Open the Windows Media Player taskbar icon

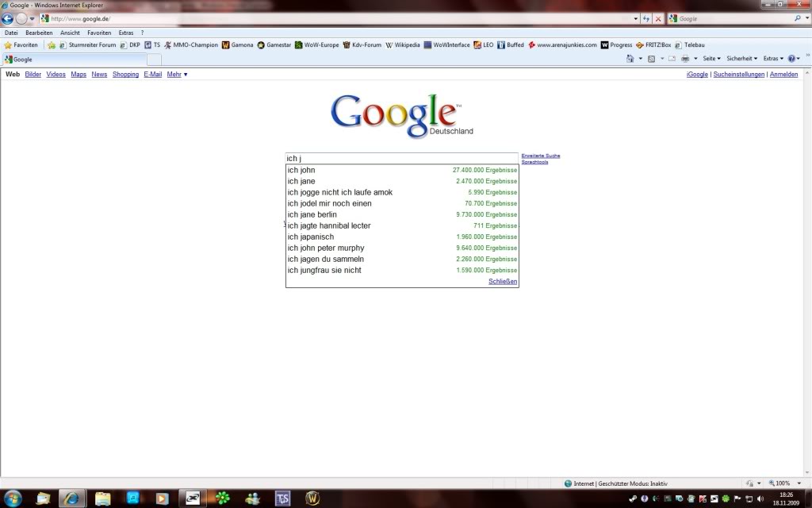[162, 498]
